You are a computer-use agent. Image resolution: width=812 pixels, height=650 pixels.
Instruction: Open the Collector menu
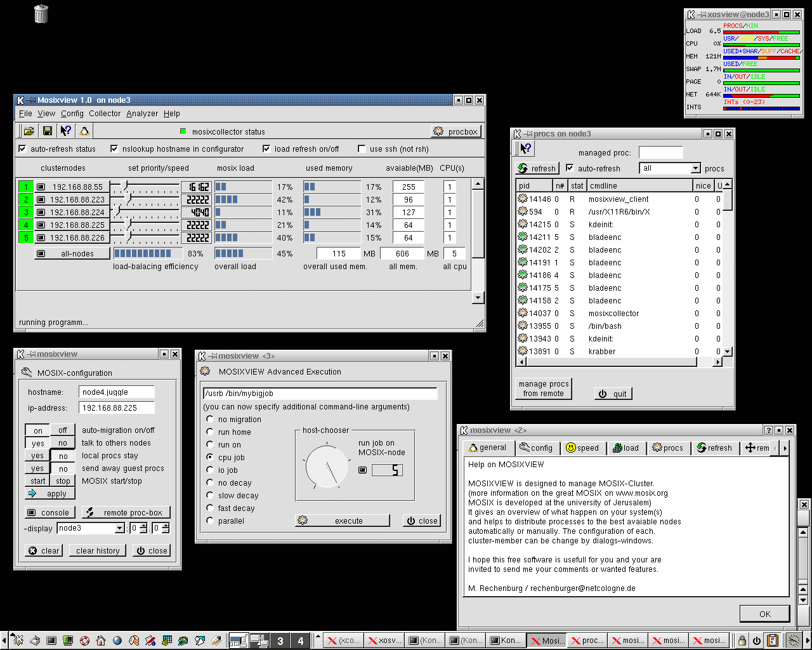coord(105,114)
